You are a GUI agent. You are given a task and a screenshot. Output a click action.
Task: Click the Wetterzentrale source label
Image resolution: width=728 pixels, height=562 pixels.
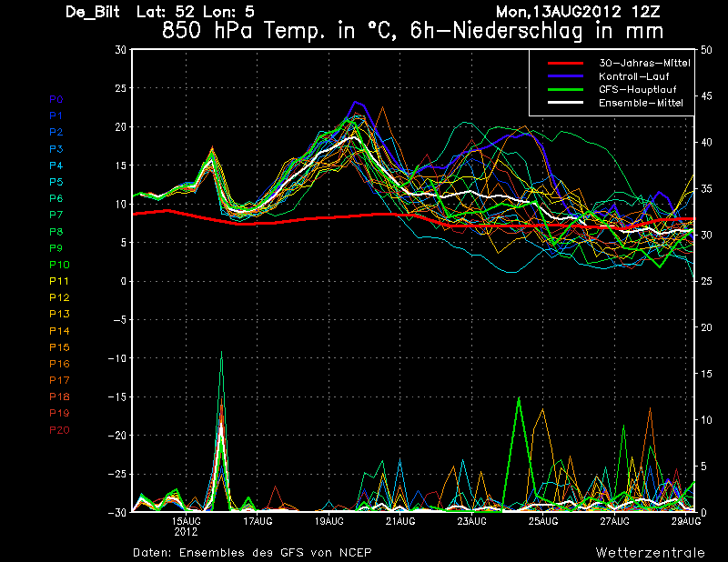click(x=650, y=552)
